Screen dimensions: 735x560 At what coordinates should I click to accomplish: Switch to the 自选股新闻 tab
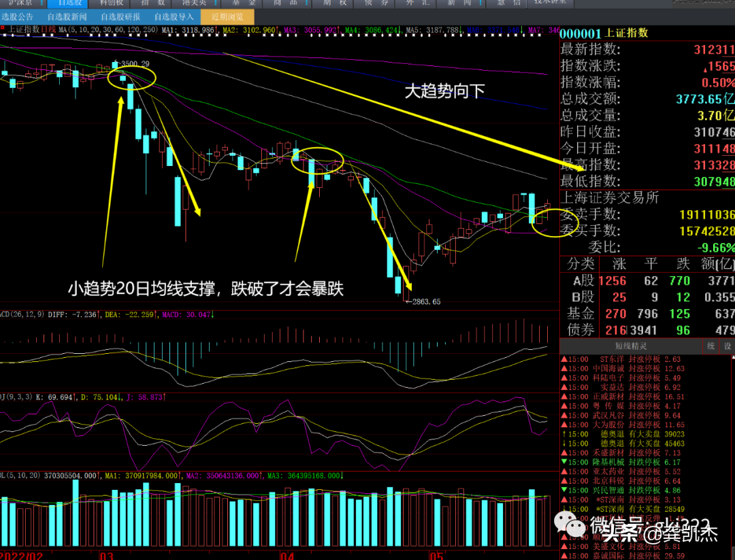pyautogui.click(x=67, y=17)
